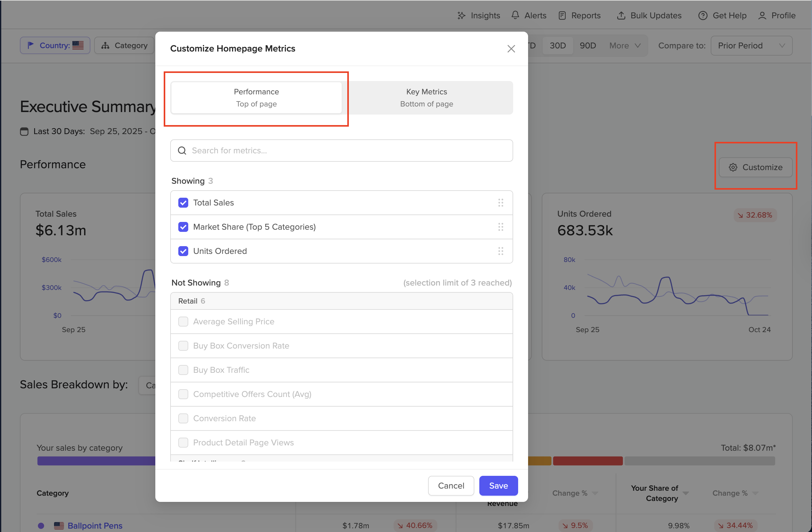Screen dimensions: 812x532
Task: Check Product Detail Page Views checkbox
Action: click(183, 442)
